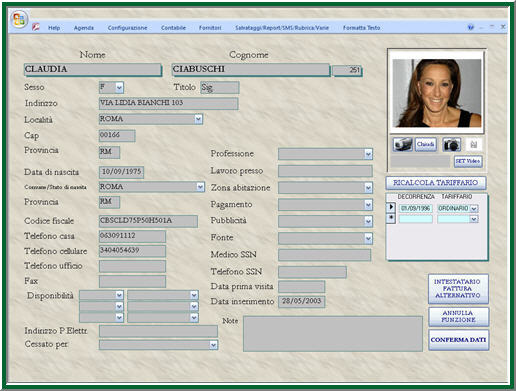
Task: Click into the Note text area
Action: pos(333,334)
